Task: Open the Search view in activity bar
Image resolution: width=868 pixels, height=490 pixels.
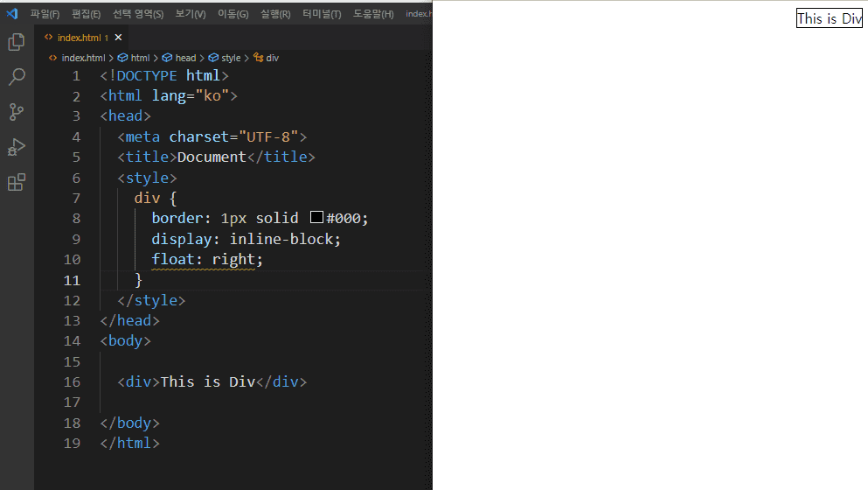Action: pyautogui.click(x=17, y=77)
